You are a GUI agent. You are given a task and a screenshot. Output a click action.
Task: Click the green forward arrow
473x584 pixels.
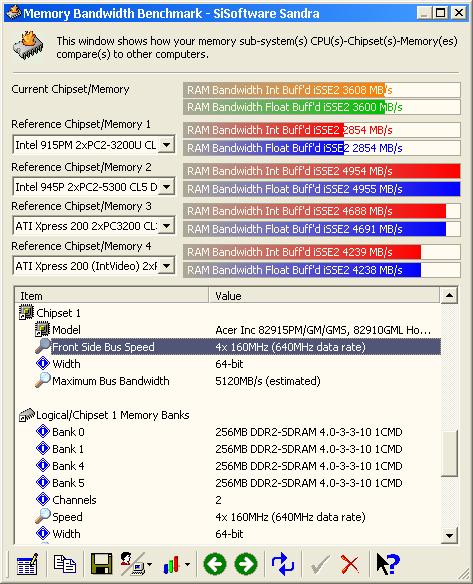pyautogui.click(x=246, y=564)
